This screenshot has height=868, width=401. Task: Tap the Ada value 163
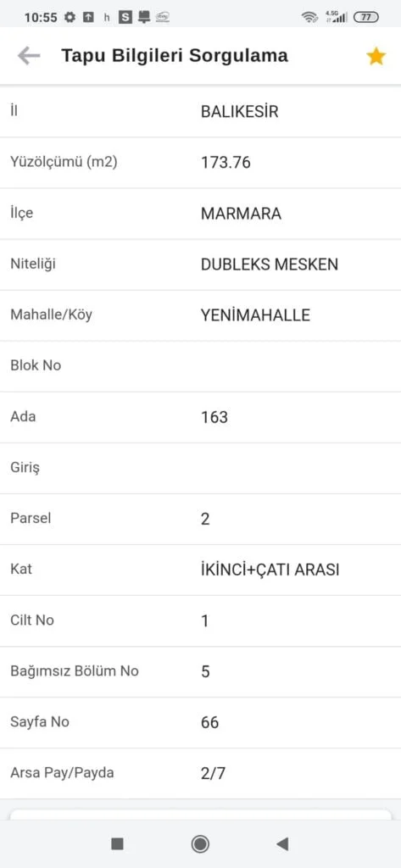point(214,417)
